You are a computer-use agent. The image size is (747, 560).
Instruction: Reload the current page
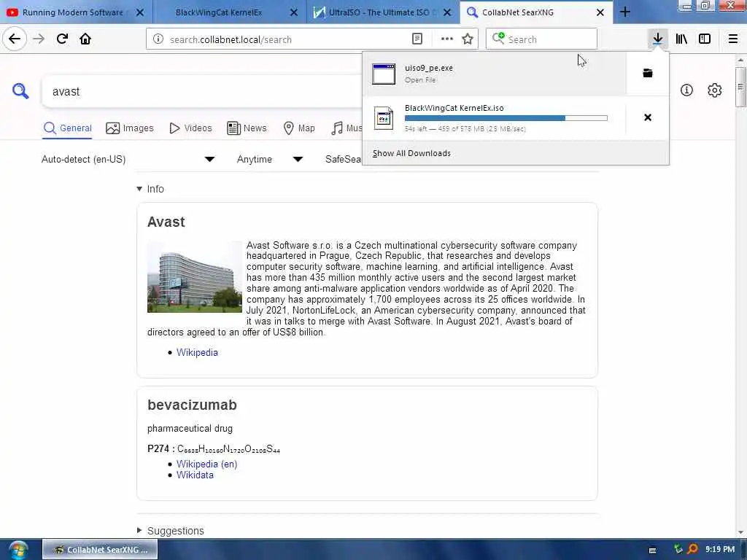click(x=62, y=39)
